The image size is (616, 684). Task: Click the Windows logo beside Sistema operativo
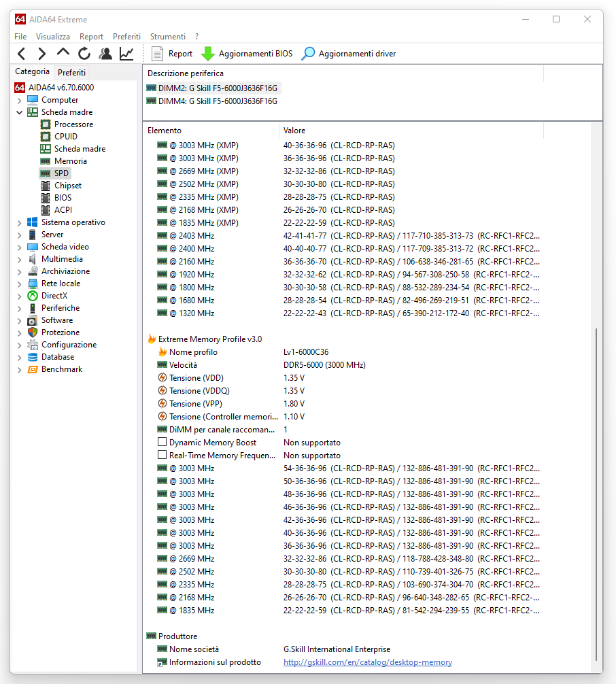(x=32, y=222)
